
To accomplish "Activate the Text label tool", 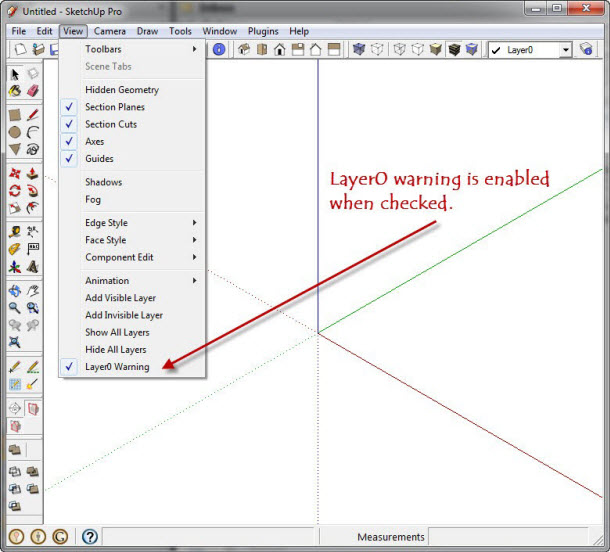I will click(33, 249).
